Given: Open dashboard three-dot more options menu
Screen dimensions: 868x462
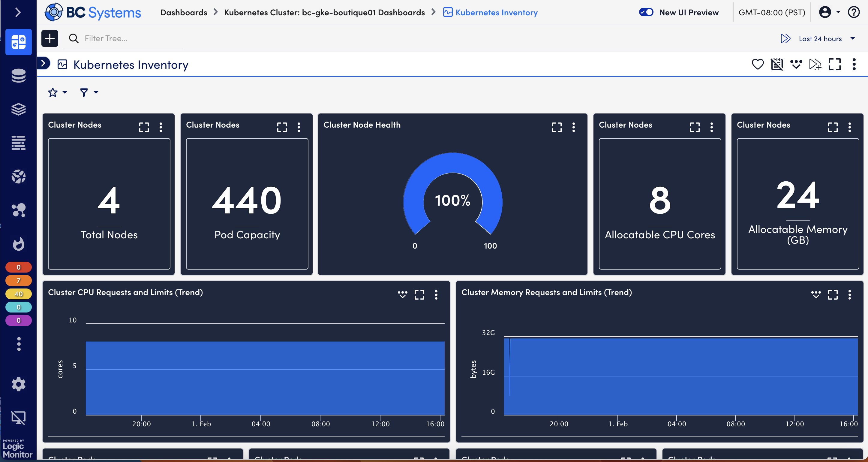Looking at the screenshot, I should (x=854, y=64).
